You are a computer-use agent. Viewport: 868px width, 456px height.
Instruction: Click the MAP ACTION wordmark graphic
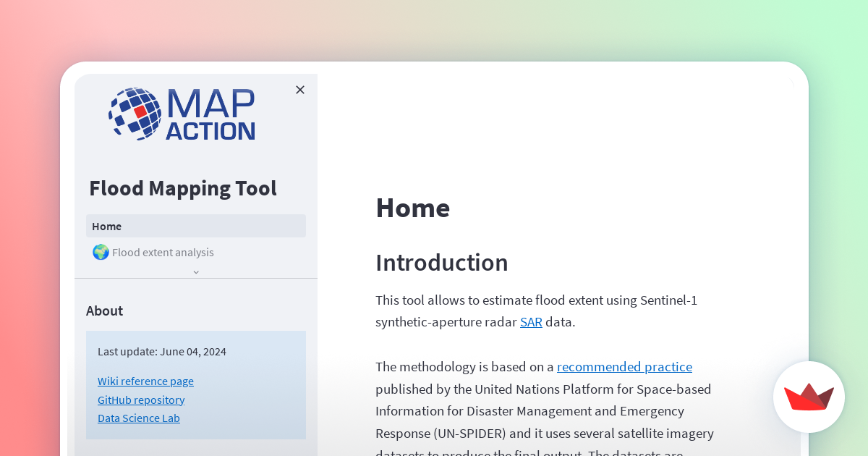point(210,113)
